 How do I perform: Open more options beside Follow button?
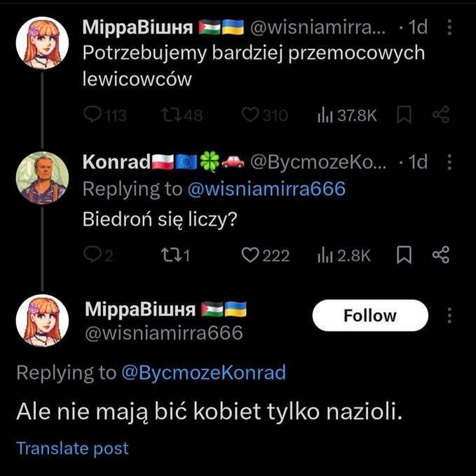click(449, 315)
